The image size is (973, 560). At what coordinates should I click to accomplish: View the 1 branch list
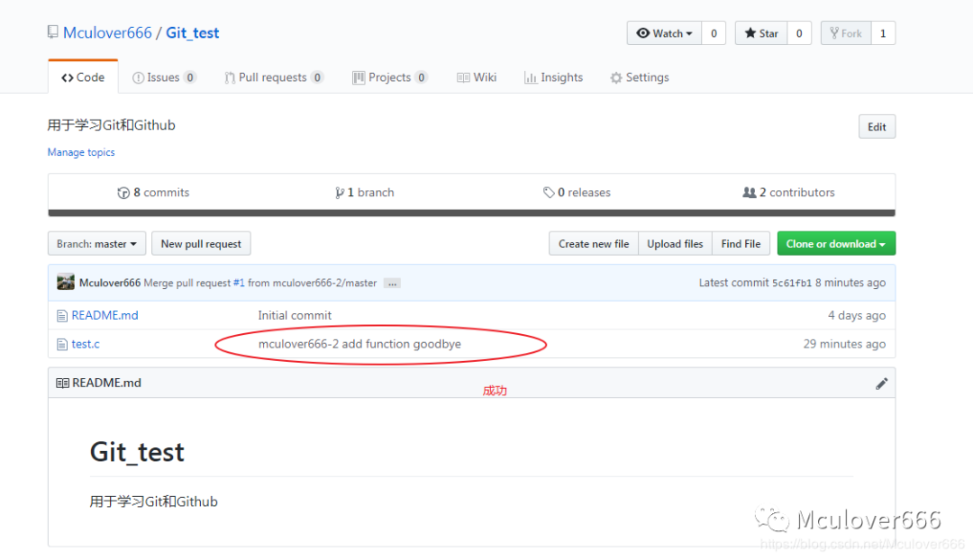click(364, 193)
